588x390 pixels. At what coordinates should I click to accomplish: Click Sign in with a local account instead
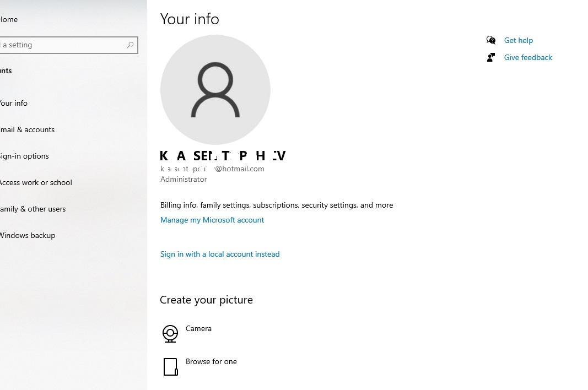[x=219, y=254]
